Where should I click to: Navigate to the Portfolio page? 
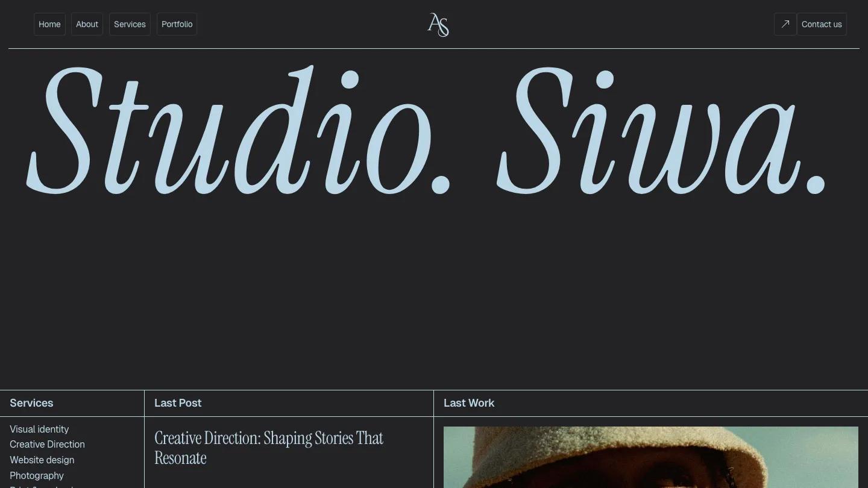[177, 24]
